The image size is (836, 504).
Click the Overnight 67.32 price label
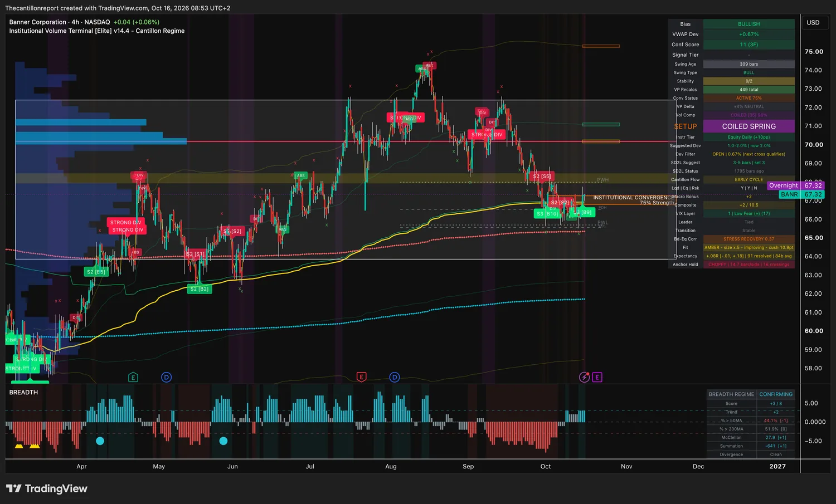(795, 185)
